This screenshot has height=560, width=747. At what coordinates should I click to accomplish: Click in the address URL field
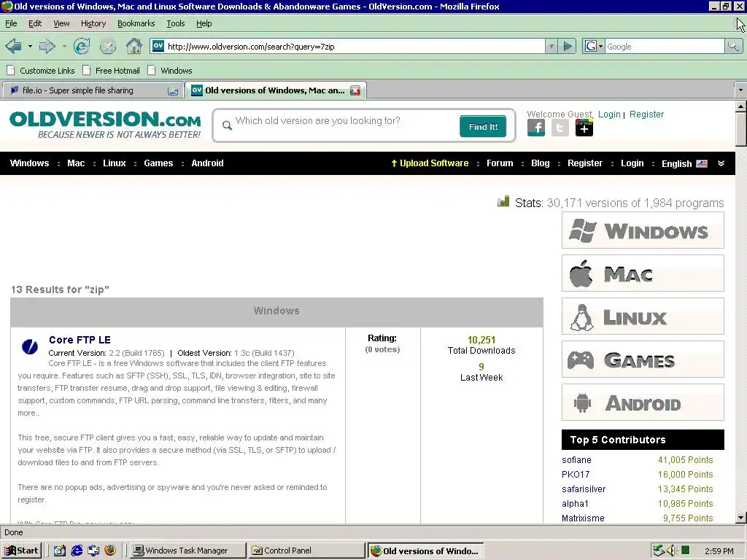[x=355, y=46]
